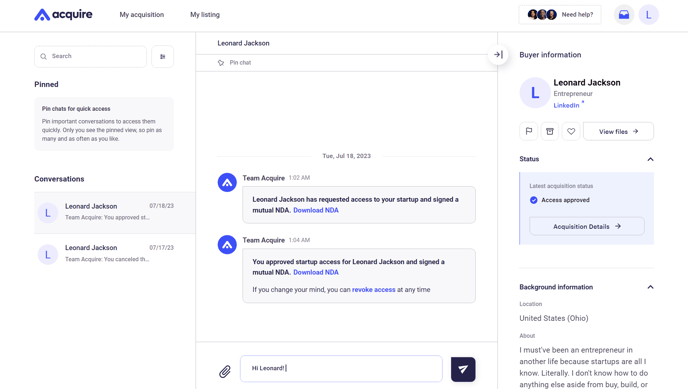
Task: Click the message input with Hi Leonard!
Action: tap(341, 368)
